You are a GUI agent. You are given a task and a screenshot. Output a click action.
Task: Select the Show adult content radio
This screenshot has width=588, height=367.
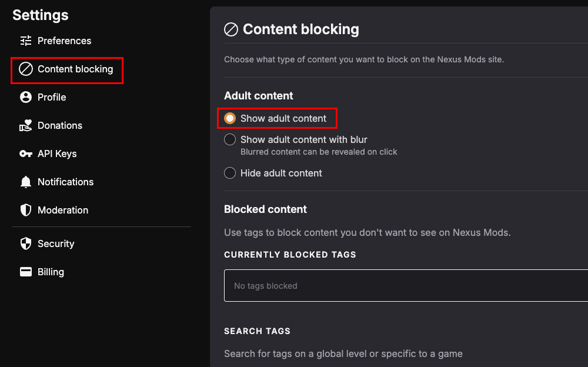click(x=230, y=118)
